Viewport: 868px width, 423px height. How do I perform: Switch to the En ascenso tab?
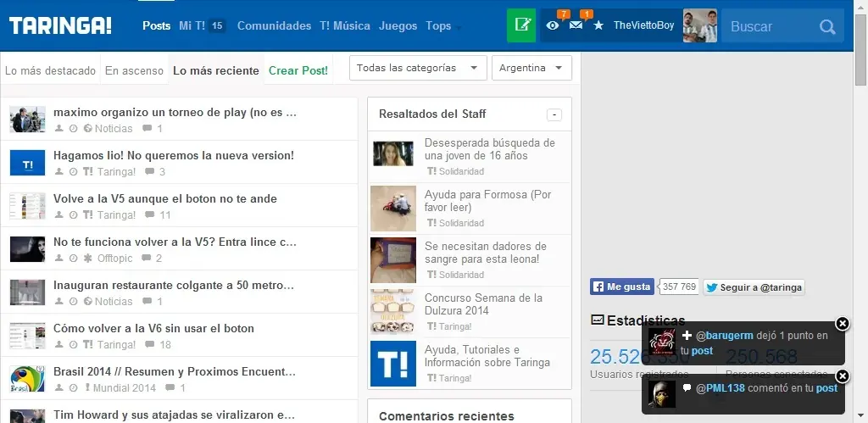(x=134, y=70)
